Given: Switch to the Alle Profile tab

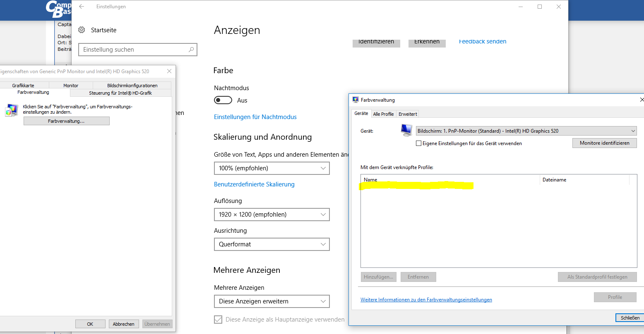Looking at the screenshot, I should pyautogui.click(x=383, y=114).
